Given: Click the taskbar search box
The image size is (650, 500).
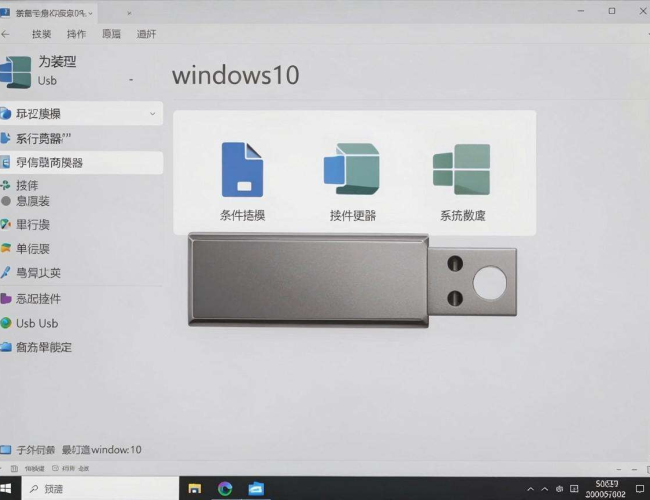Looking at the screenshot, I should click(100, 489).
